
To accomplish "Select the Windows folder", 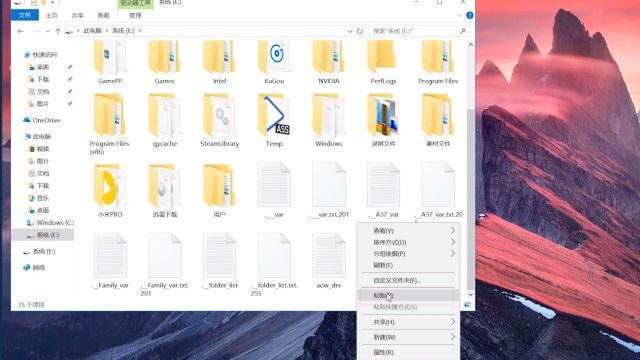I will pyautogui.click(x=329, y=120).
